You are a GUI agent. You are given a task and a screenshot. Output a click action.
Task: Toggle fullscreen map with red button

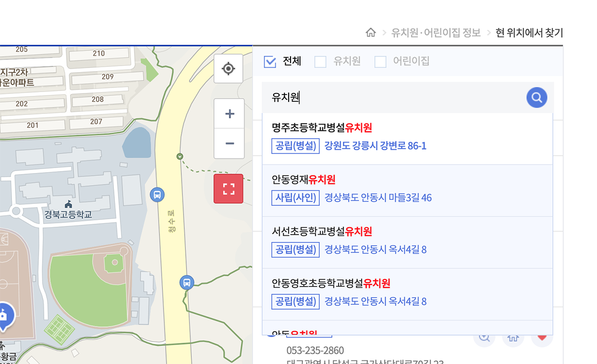228,188
